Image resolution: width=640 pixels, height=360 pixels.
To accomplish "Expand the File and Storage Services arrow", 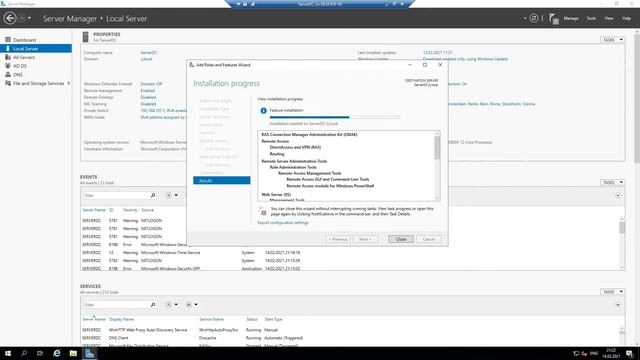I will pyautogui.click(x=69, y=83).
